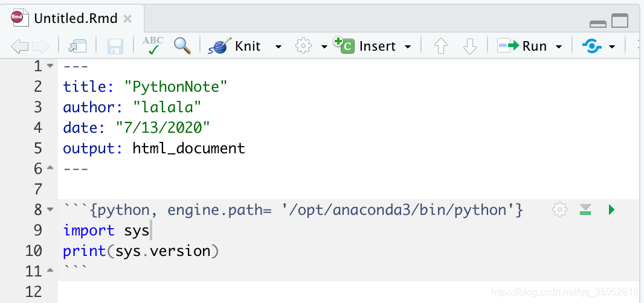Screen dimensions: 644x303
Task: Run current chunk green play icon
Action: point(611,210)
